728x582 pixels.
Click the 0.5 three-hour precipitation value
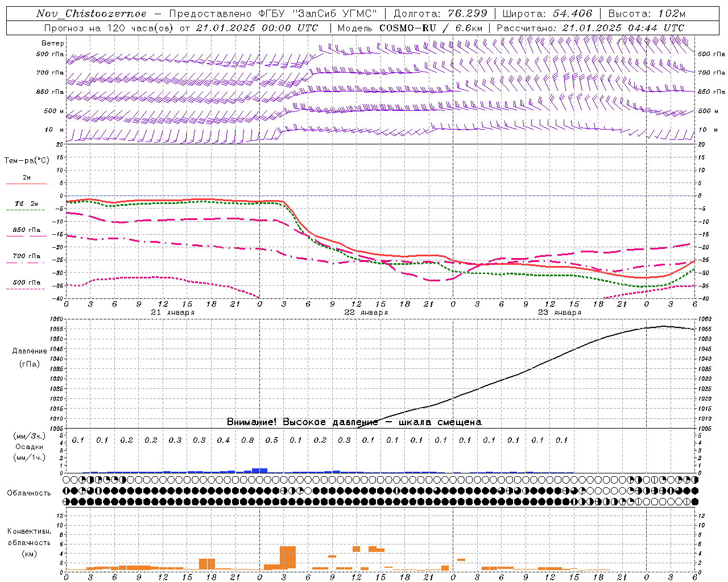click(272, 440)
